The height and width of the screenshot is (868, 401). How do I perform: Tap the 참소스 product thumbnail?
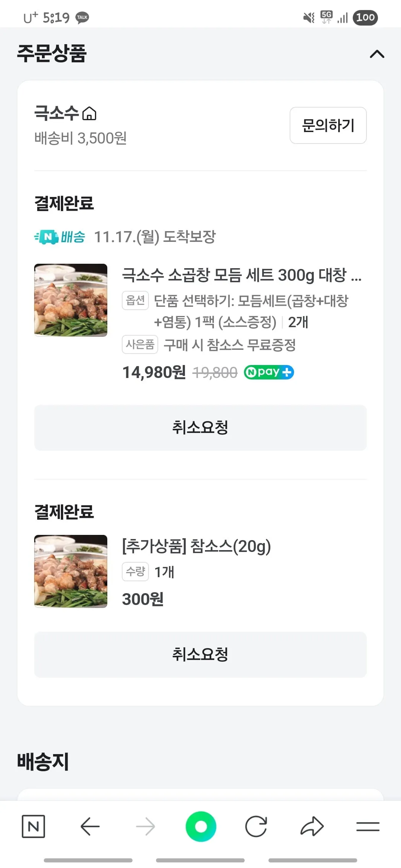coord(71,571)
